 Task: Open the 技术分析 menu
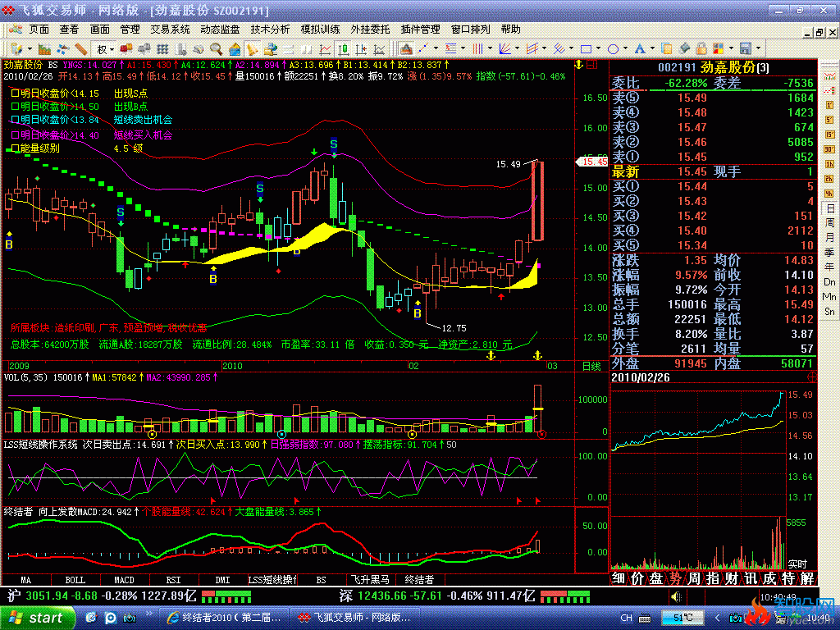[270, 29]
